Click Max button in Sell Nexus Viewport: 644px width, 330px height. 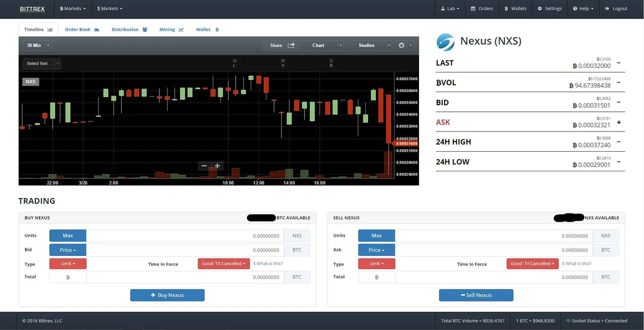pos(377,236)
